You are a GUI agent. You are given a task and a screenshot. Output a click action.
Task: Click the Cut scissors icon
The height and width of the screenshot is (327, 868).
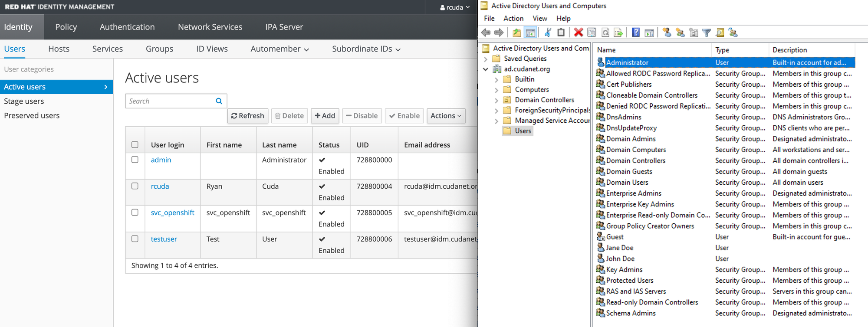(548, 33)
